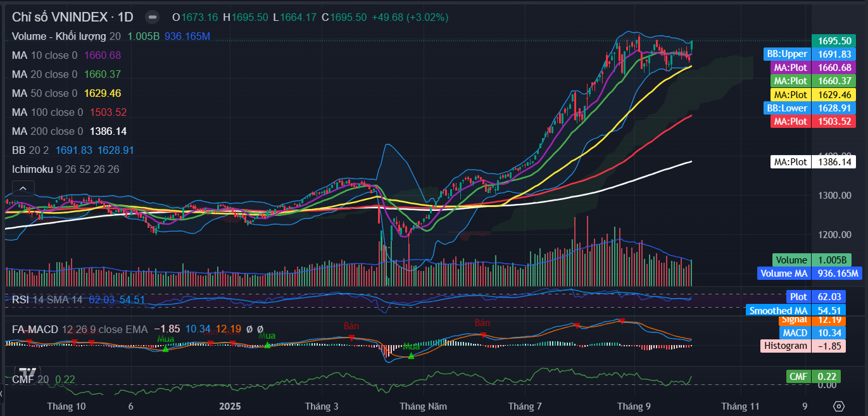Image resolution: width=868 pixels, height=416 pixels.
Task: Select the FA-MACD indicator legend
Action: (x=79, y=329)
